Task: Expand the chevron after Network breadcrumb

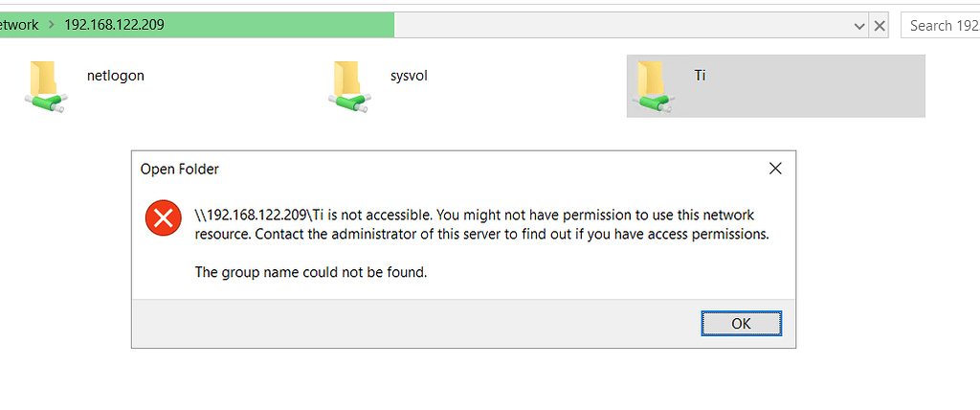Action: [x=51, y=25]
